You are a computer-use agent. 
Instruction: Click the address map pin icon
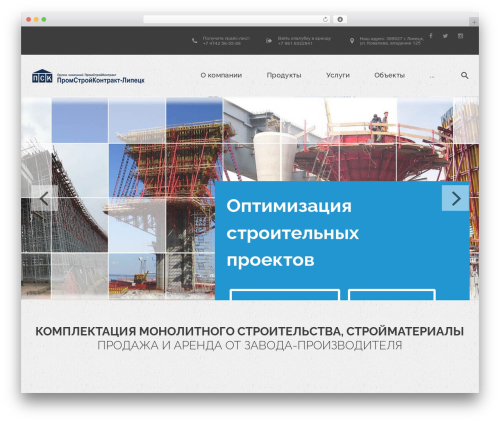click(352, 41)
